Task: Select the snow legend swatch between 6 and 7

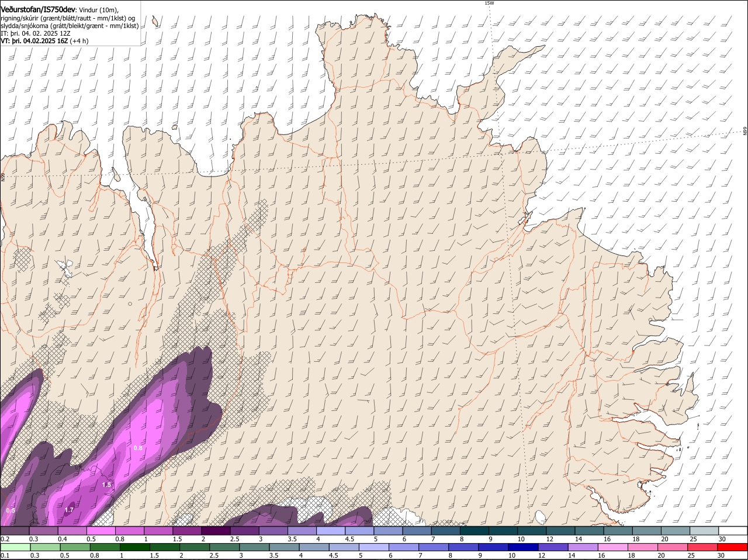Action: (416, 531)
